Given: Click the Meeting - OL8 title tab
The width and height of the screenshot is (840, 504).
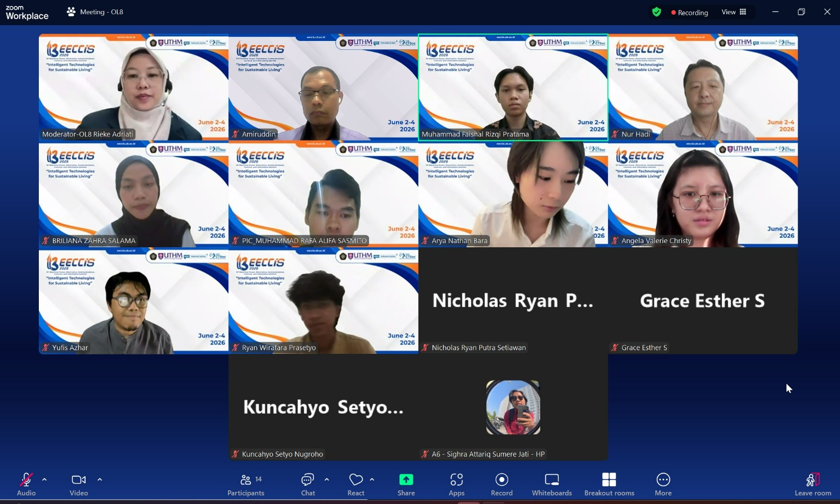Looking at the screenshot, I should coord(95,12).
